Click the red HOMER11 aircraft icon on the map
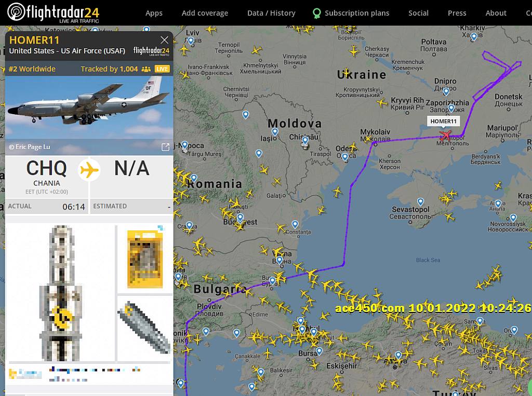The height and width of the screenshot is (396, 532). click(x=445, y=135)
